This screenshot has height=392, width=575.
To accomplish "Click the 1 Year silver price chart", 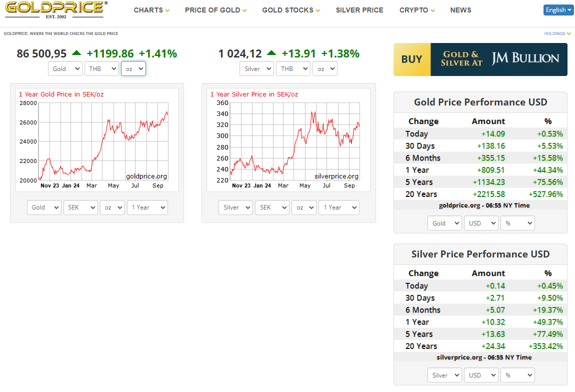I will click(x=288, y=140).
